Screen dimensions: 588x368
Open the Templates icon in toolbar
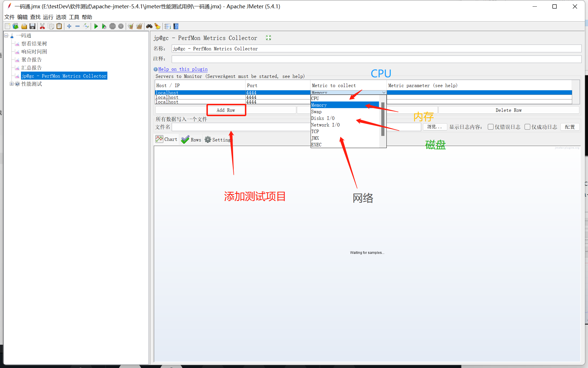[16, 26]
